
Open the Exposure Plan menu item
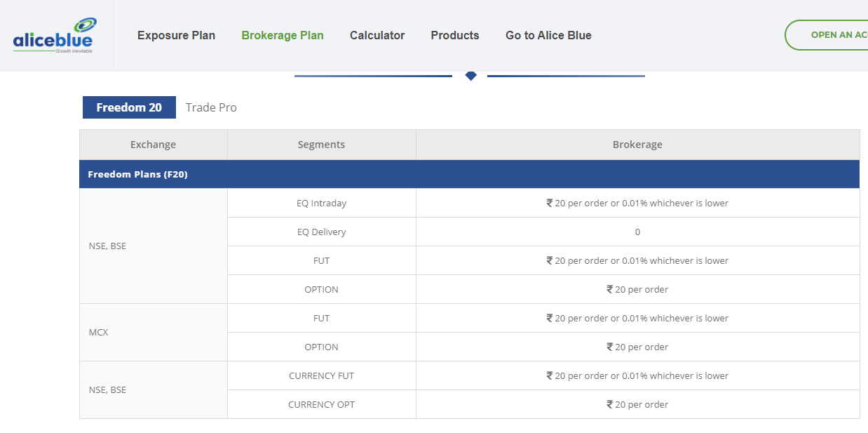point(176,35)
